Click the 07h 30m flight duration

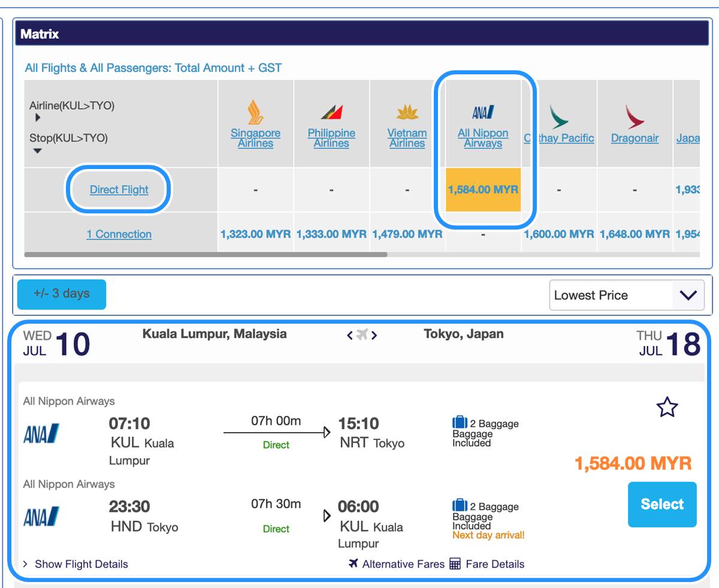coord(276,503)
